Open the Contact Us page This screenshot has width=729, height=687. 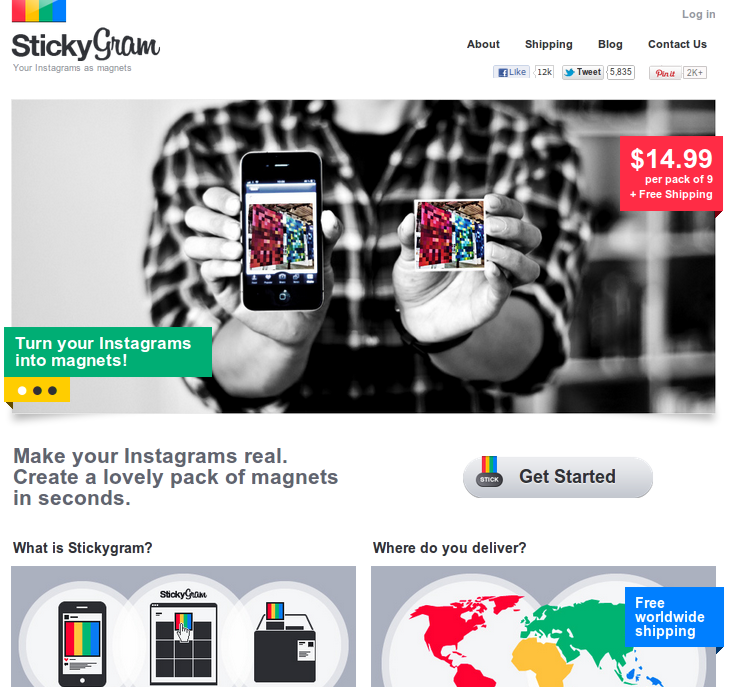pyautogui.click(x=677, y=44)
